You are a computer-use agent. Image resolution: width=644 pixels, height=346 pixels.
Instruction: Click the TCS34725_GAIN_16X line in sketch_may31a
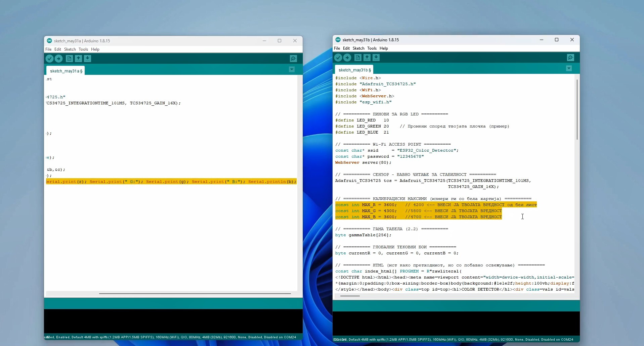click(x=114, y=103)
